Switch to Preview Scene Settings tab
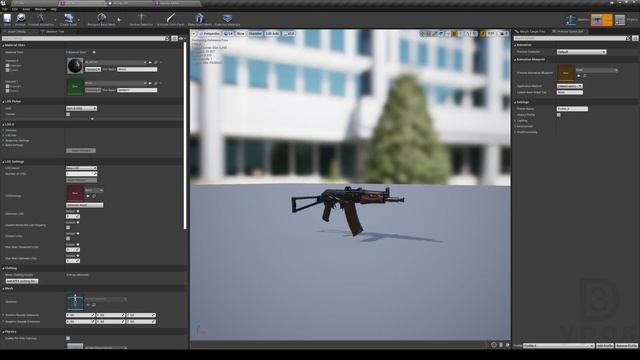Screen dimensions: 640x360 569,31
